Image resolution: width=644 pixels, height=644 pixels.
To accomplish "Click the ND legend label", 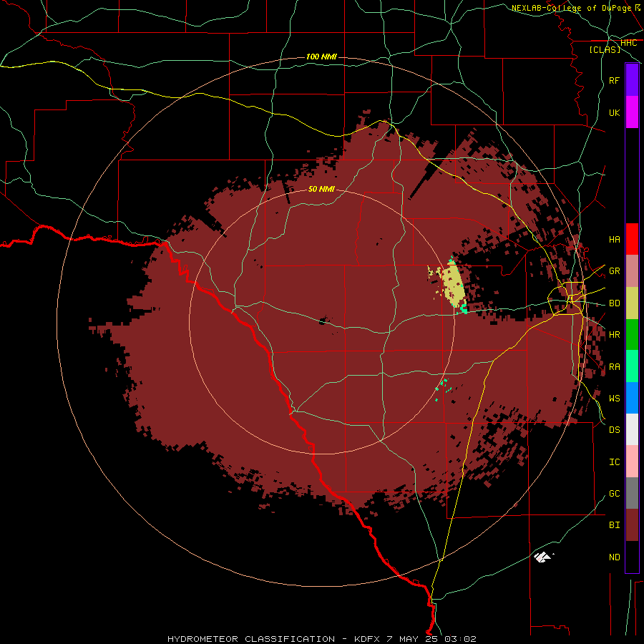I will click(x=615, y=557).
